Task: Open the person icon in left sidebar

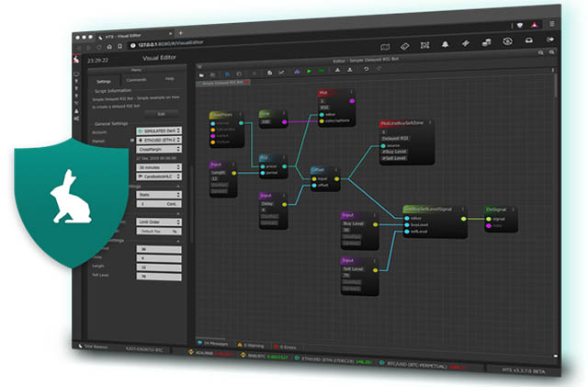Action: click(x=76, y=111)
